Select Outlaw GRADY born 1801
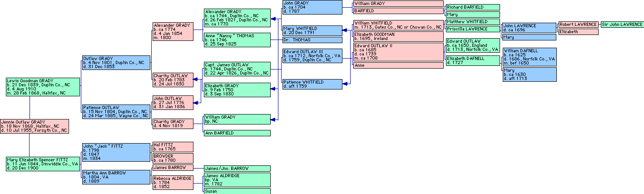 click(116, 63)
